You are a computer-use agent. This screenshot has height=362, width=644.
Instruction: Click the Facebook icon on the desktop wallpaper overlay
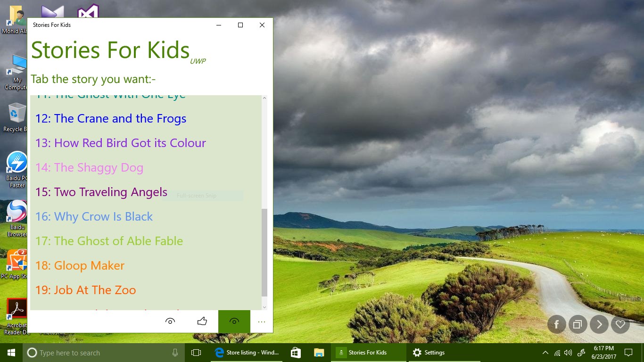click(x=556, y=324)
